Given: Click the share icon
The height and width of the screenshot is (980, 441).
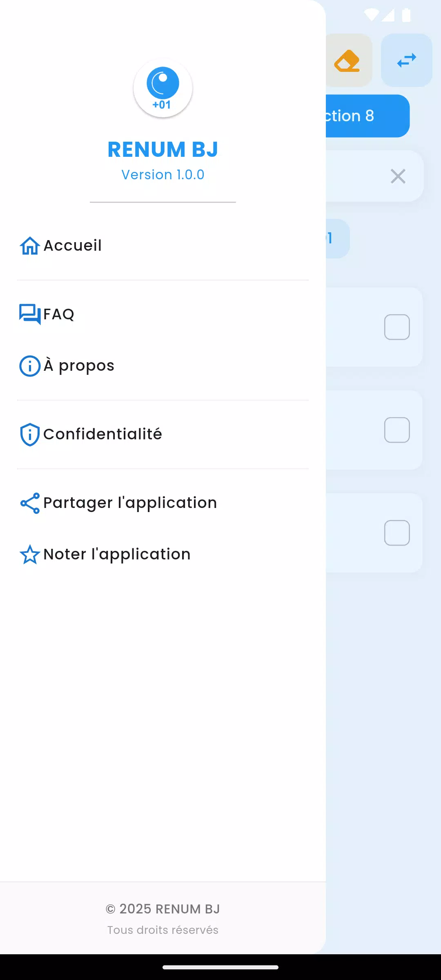Looking at the screenshot, I should point(30,503).
